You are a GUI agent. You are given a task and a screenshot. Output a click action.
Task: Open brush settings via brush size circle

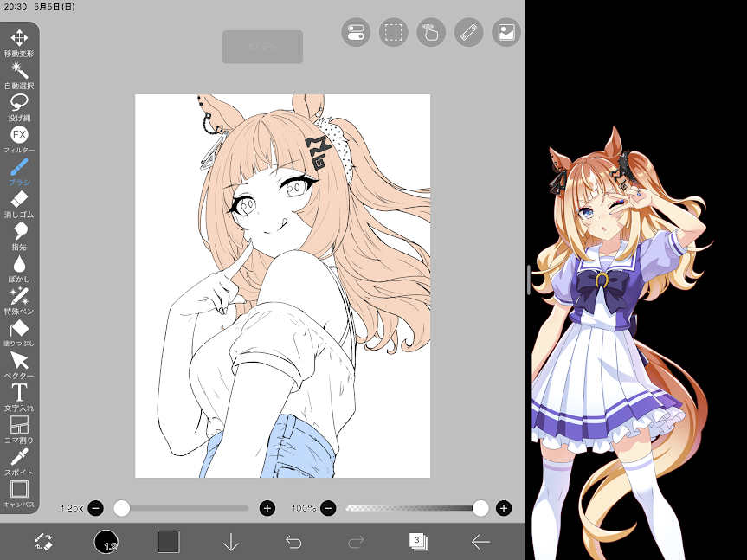tap(106, 542)
